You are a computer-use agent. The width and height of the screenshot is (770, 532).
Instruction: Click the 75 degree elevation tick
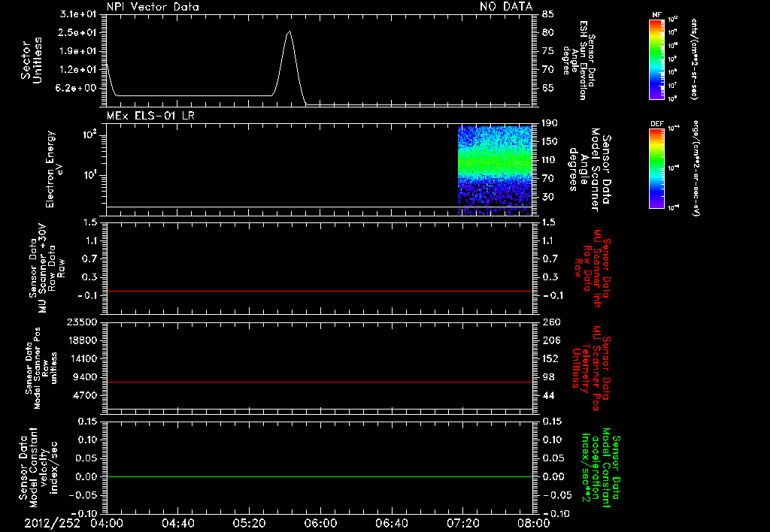click(x=548, y=51)
